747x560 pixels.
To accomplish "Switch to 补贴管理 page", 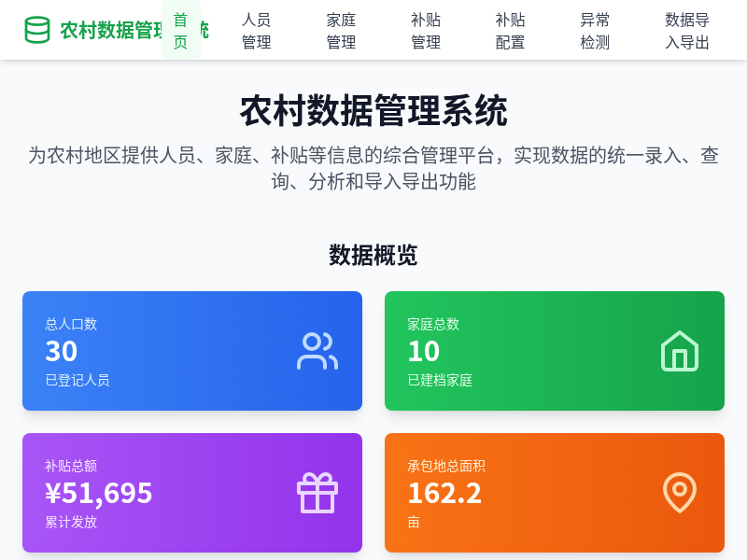I will 426,31.
